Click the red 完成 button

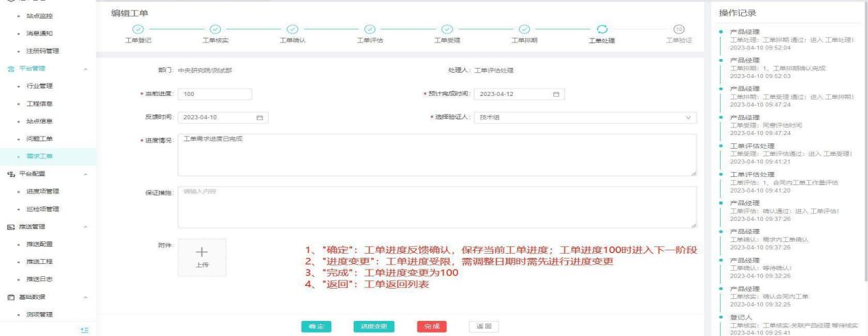point(431,326)
